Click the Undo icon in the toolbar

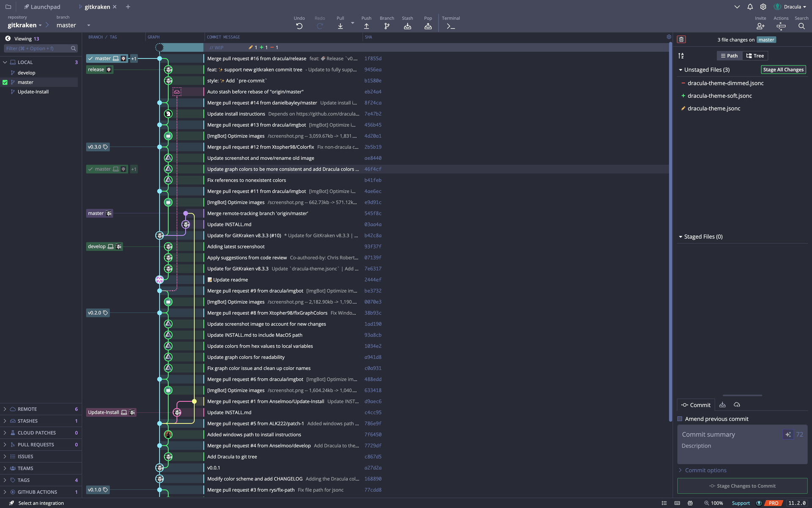pyautogui.click(x=299, y=26)
